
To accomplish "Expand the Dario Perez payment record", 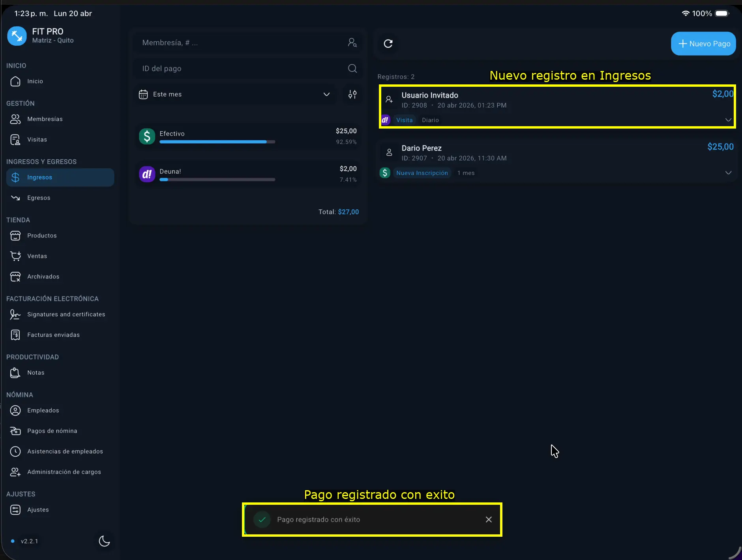I will (x=728, y=173).
